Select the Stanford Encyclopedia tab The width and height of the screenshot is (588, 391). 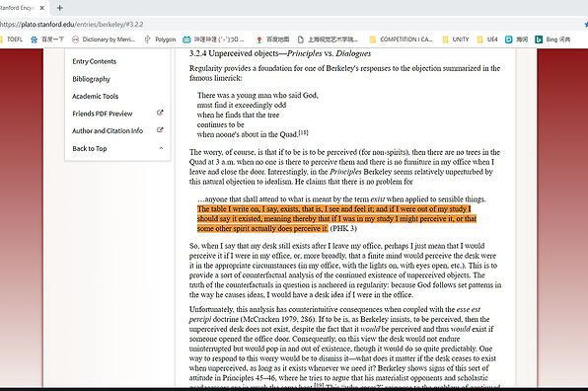18,8
